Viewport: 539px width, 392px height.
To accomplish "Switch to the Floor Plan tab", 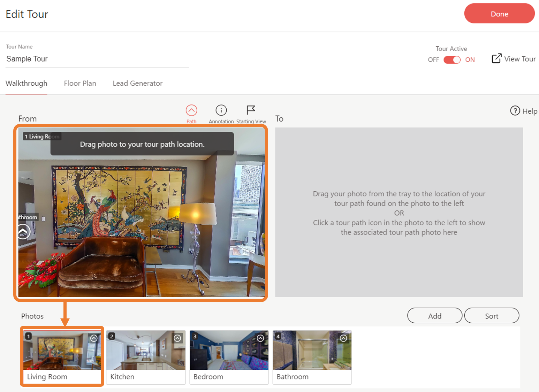I will tap(80, 83).
